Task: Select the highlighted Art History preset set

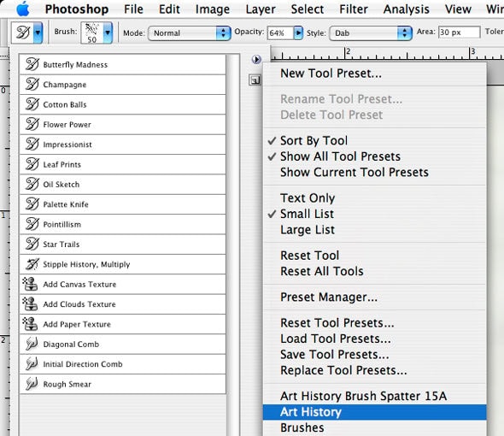Action: click(x=374, y=412)
